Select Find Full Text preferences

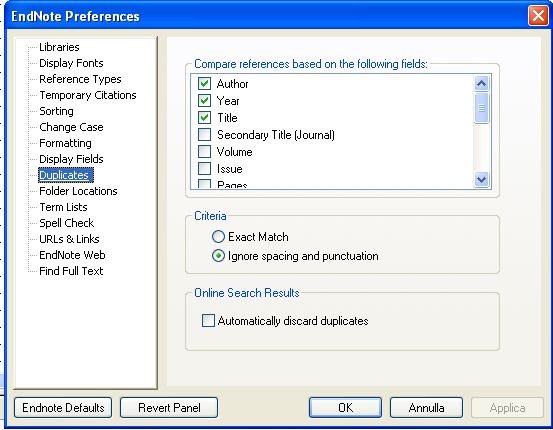pyautogui.click(x=71, y=271)
